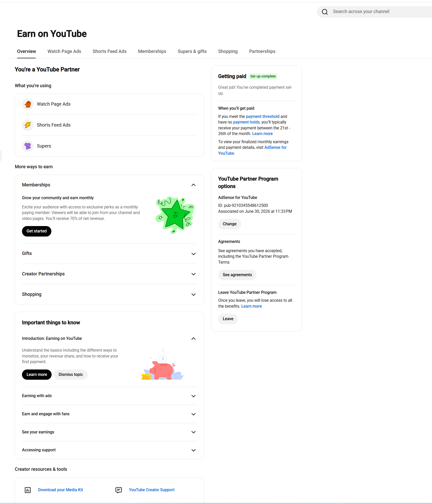432x504 pixels.
Task: Expand the Shopping earning option
Action: 193,295
